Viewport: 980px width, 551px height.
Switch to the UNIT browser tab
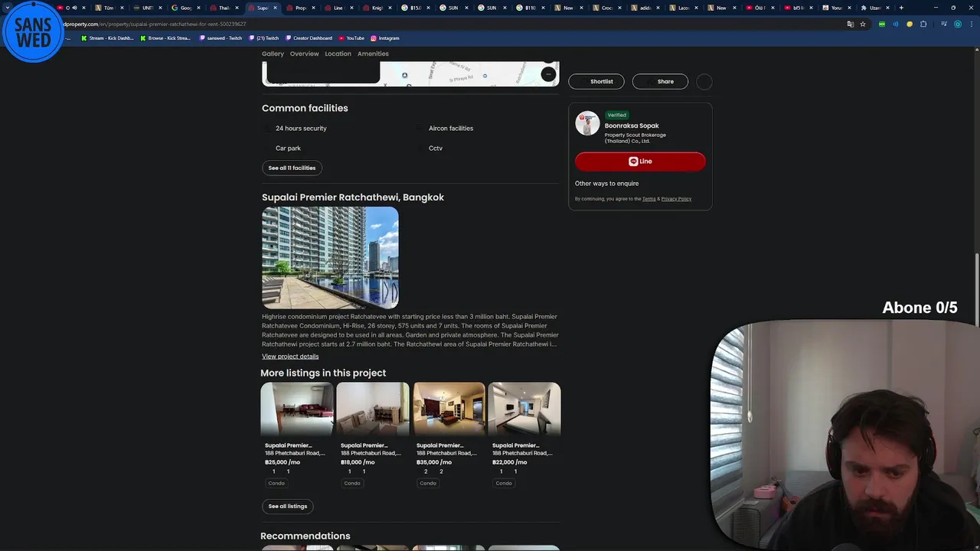147,8
